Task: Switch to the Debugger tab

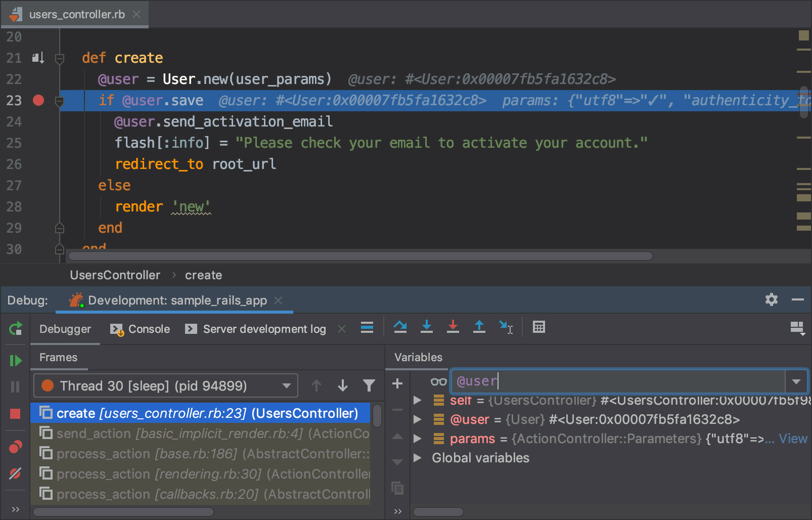Action: 65,329
